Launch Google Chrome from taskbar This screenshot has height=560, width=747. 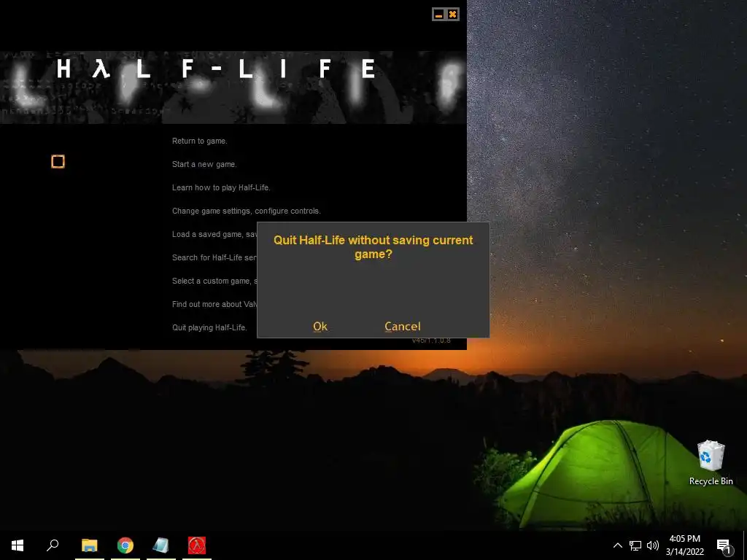[125, 545]
